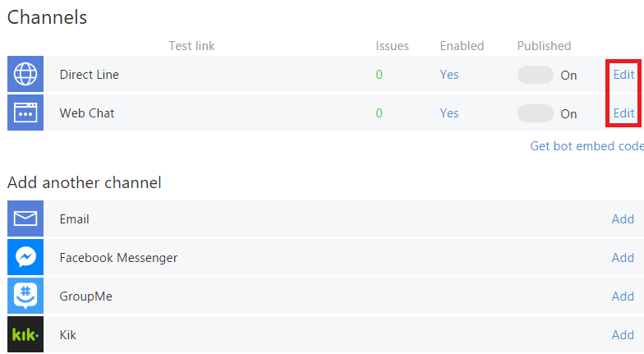644x354 pixels.
Task: Click the Facebook Messenger icon
Action: coord(25,257)
